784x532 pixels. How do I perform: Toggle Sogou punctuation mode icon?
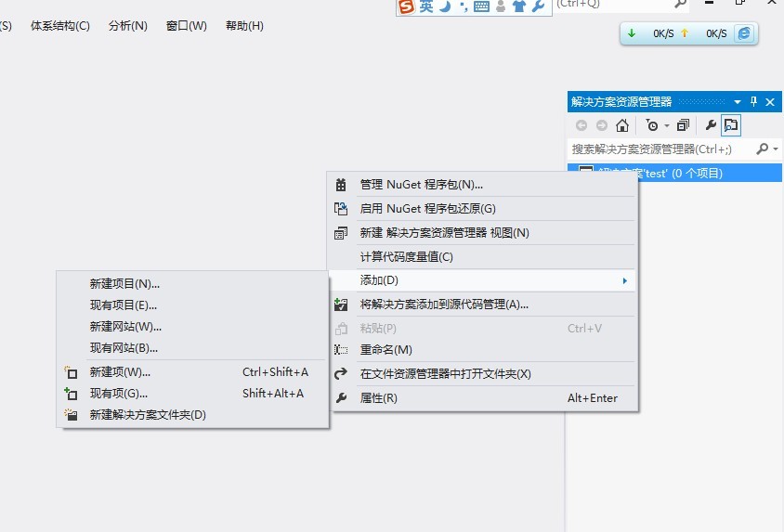coord(464,7)
